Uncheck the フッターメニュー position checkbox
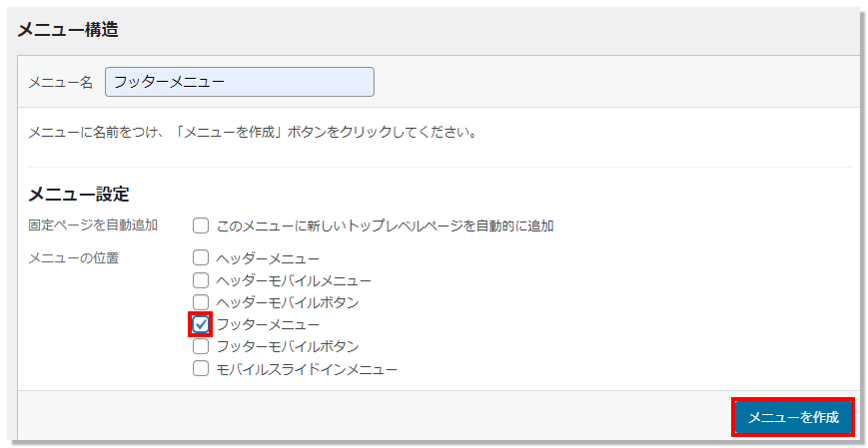This screenshot has height=448, width=868. [201, 324]
